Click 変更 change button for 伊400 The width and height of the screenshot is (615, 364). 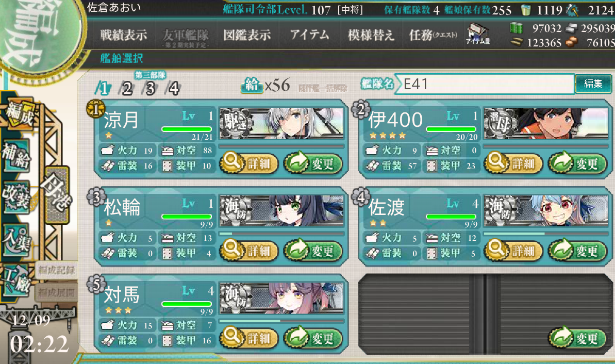point(577,163)
